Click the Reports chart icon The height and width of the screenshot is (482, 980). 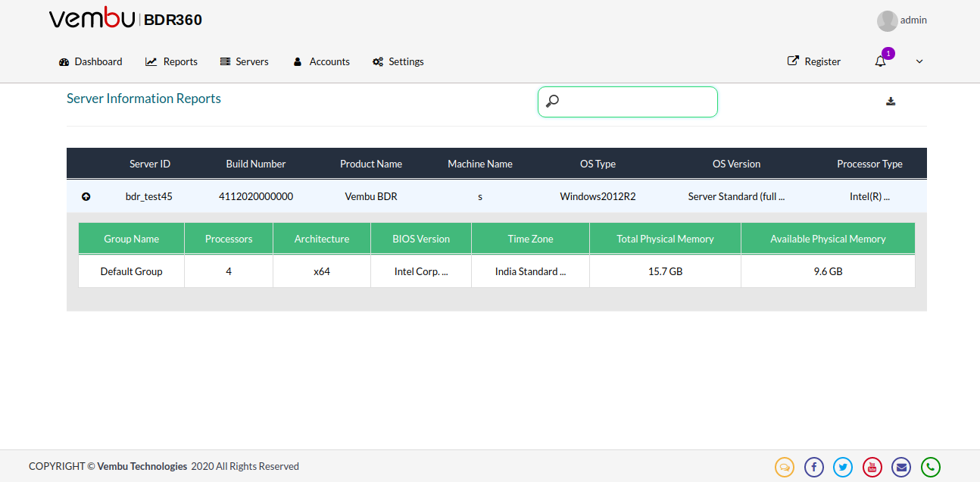[151, 61]
